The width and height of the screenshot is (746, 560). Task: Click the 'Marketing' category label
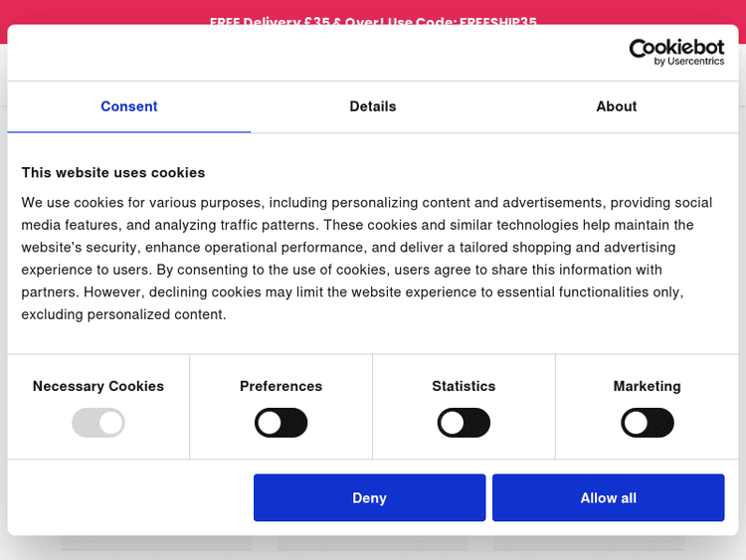pos(648,386)
